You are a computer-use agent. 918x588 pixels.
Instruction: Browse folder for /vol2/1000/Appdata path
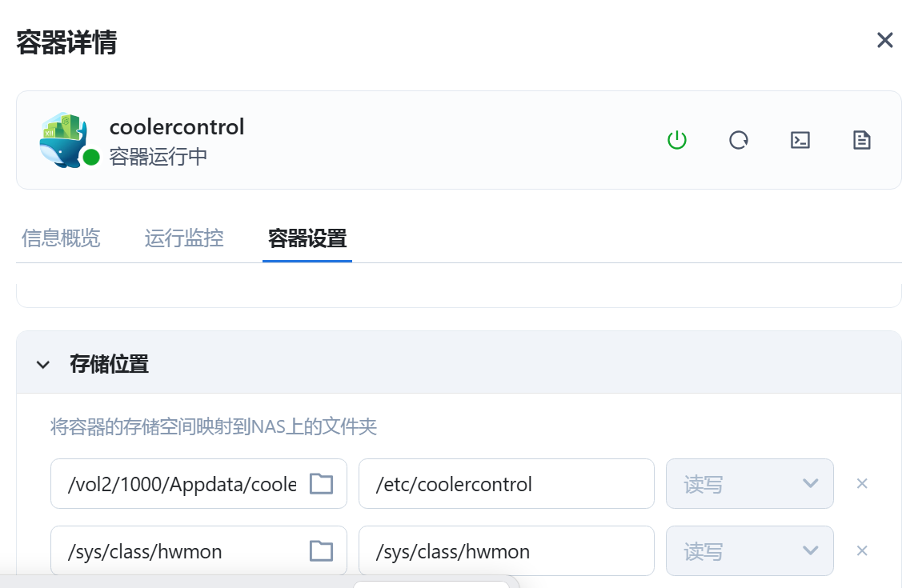click(x=321, y=484)
